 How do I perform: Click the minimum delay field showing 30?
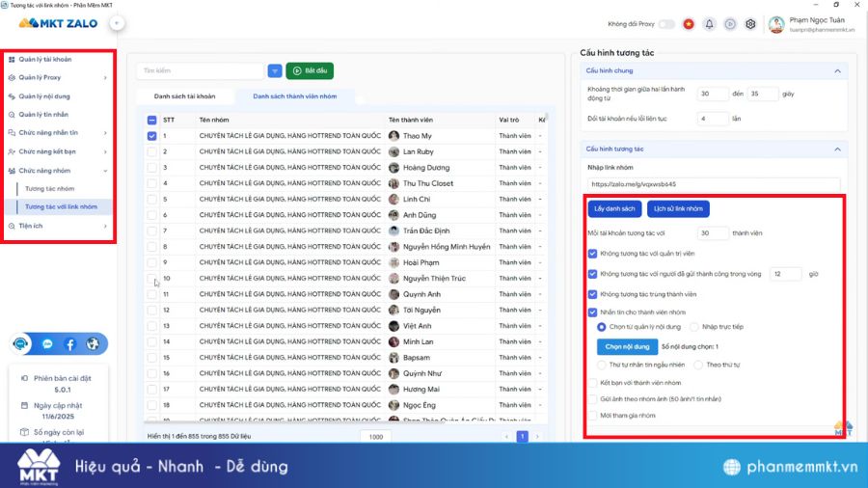pyautogui.click(x=713, y=95)
